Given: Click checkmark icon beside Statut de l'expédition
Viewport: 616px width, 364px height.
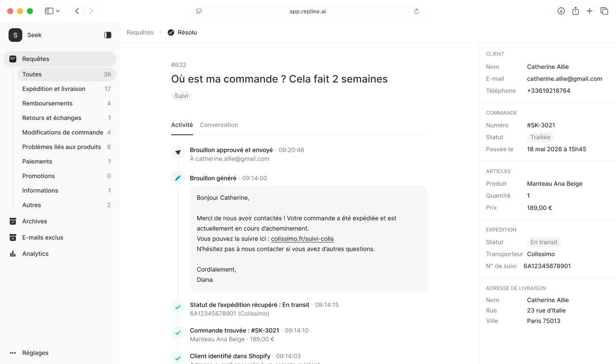Looking at the screenshot, I should [x=178, y=307].
